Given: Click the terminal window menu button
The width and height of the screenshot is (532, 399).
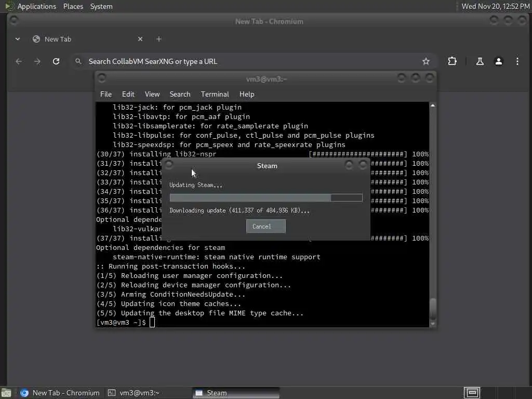Looking at the screenshot, I should point(101,78).
